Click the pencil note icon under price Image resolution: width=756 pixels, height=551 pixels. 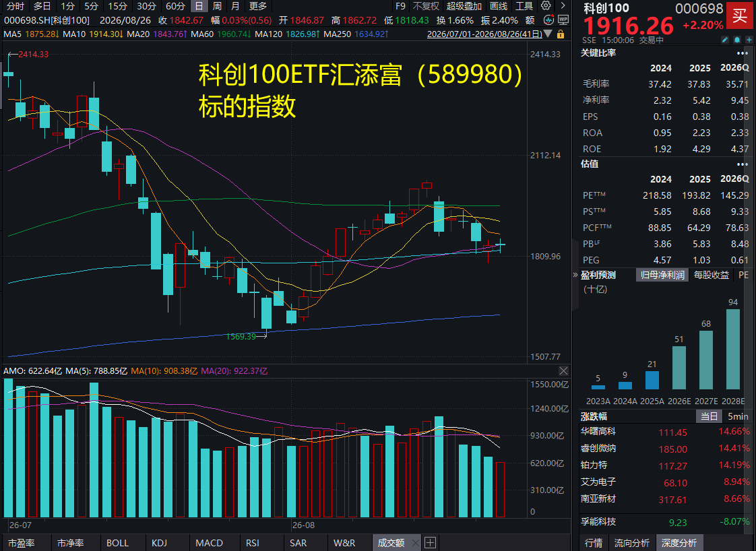(724, 40)
